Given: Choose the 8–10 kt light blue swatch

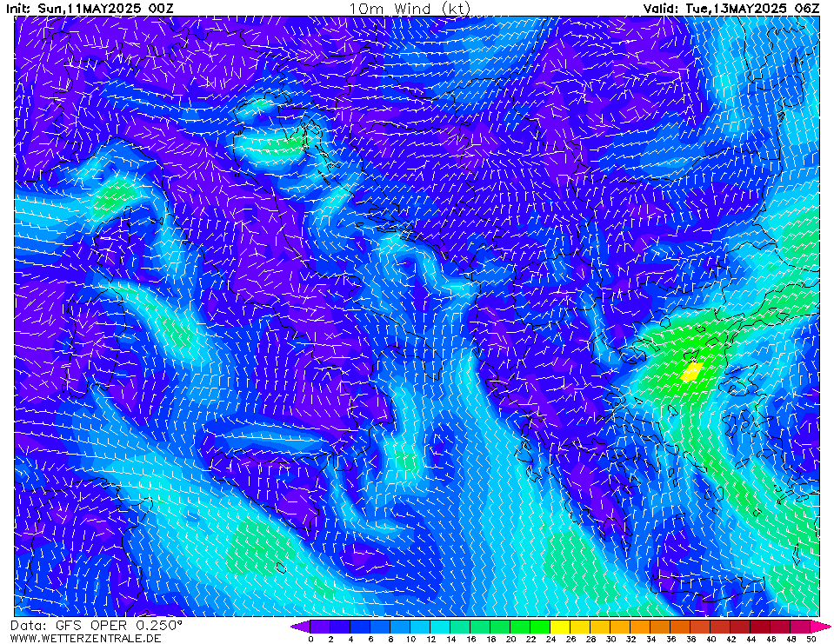Looking at the screenshot, I should click(x=400, y=627).
